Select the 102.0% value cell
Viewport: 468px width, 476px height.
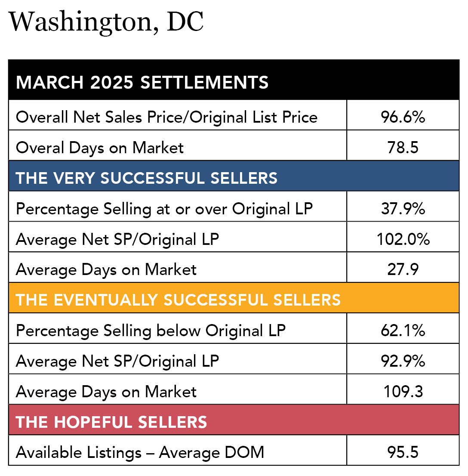tap(403, 239)
